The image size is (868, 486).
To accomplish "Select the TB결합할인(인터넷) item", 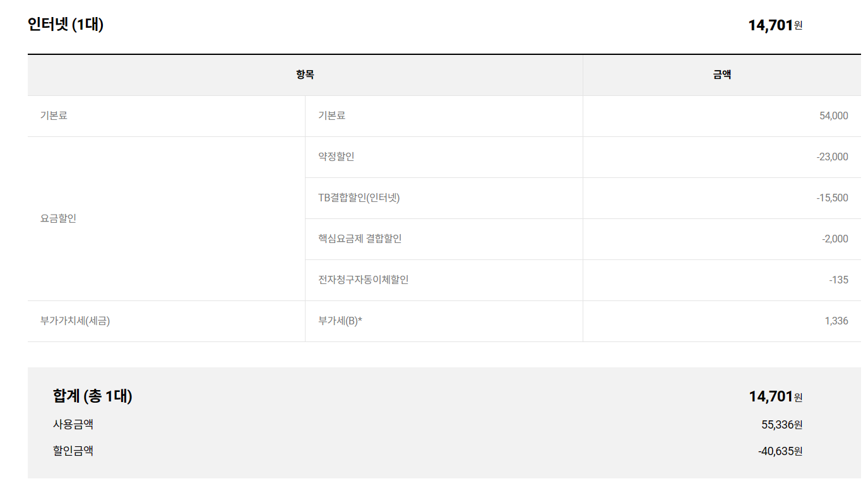I will (x=359, y=198).
